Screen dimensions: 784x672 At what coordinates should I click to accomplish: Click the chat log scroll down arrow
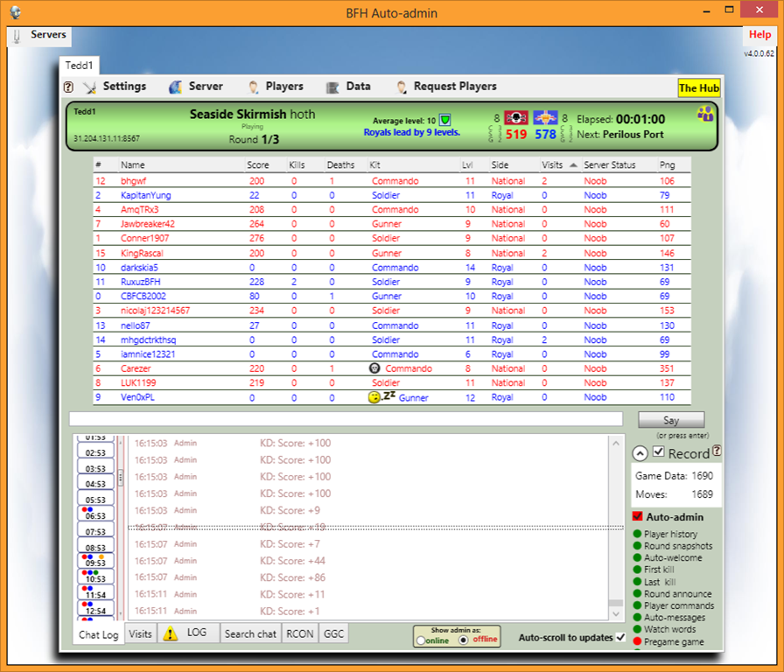615,613
